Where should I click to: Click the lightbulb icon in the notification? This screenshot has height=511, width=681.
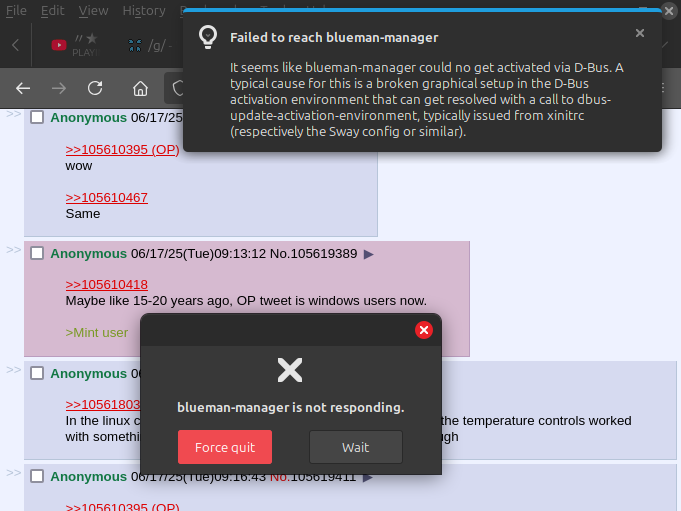click(208, 36)
